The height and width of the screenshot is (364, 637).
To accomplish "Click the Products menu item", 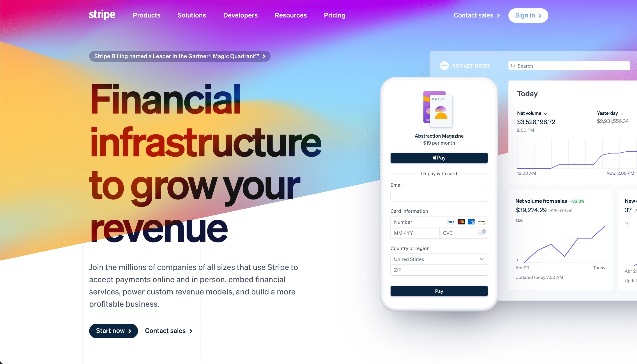I will tap(147, 15).
